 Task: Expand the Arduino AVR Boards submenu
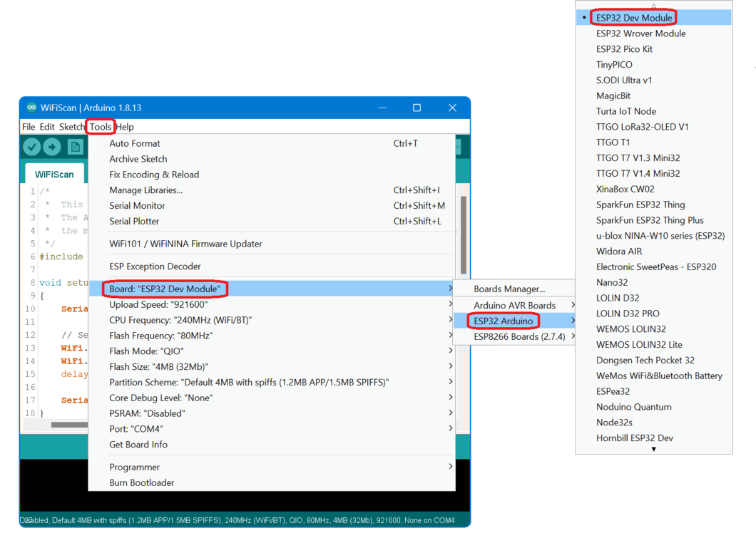(515, 306)
